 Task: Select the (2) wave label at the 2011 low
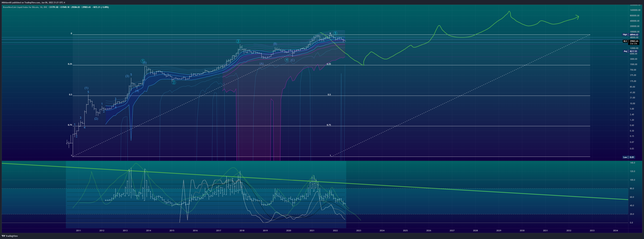click(96, 119)
